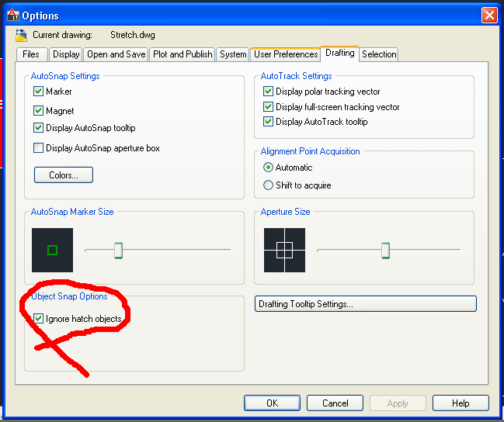Click the AutoCAD LT icon in title bar
The width and height of the screenshot is (504, 422).
point(13,15)
